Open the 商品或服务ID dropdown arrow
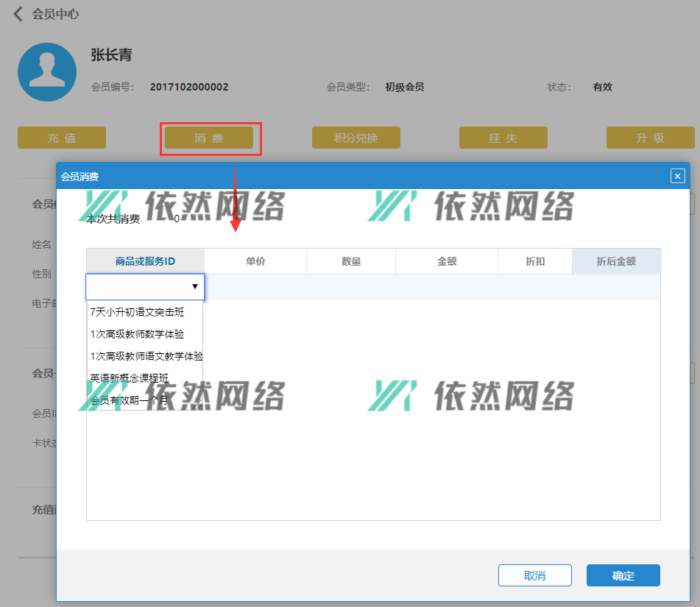 click(194, 287)
